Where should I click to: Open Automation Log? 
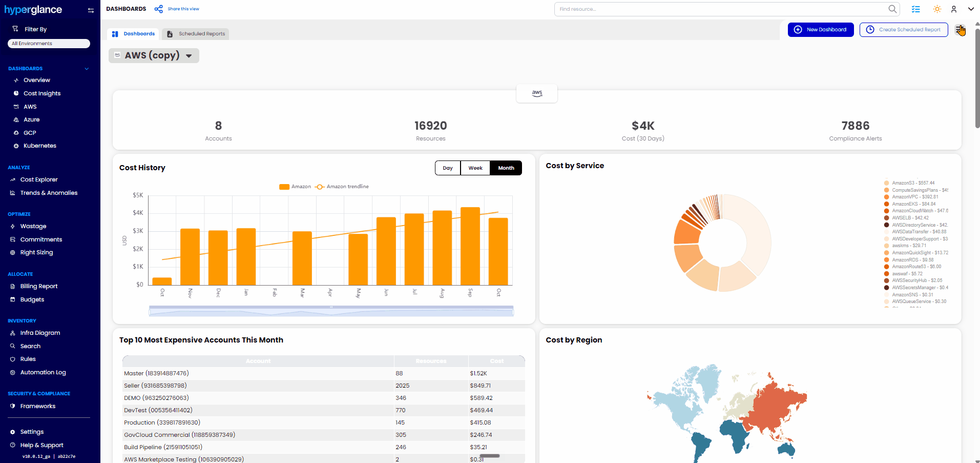click(x=43, y=372)
